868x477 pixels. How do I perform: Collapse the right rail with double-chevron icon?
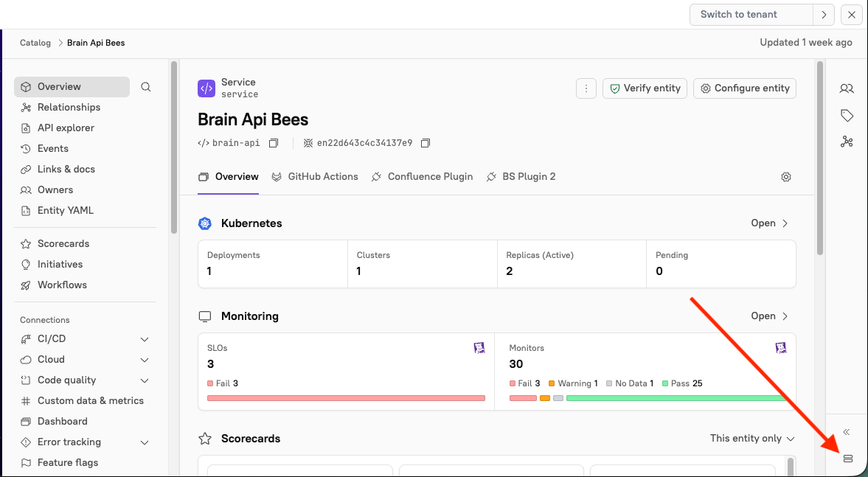coord(847,432)
